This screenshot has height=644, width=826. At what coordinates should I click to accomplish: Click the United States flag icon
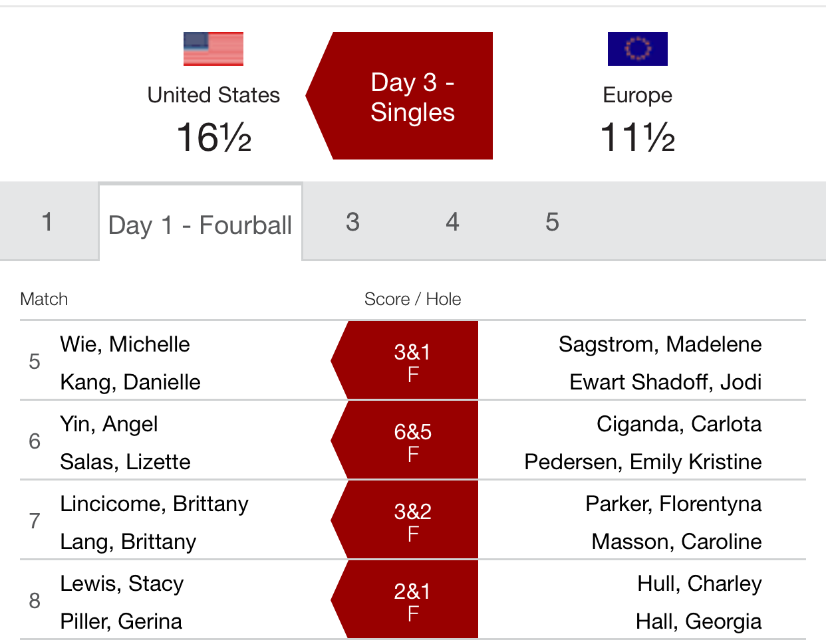213,49
